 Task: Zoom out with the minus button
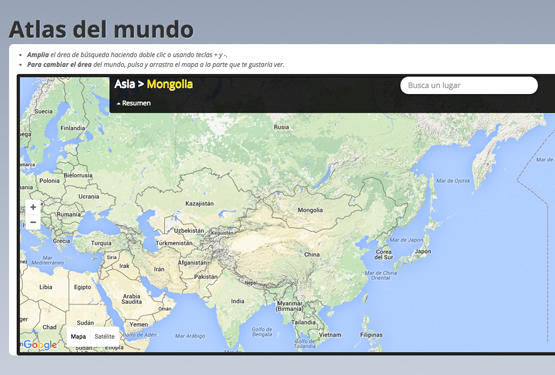33,222
